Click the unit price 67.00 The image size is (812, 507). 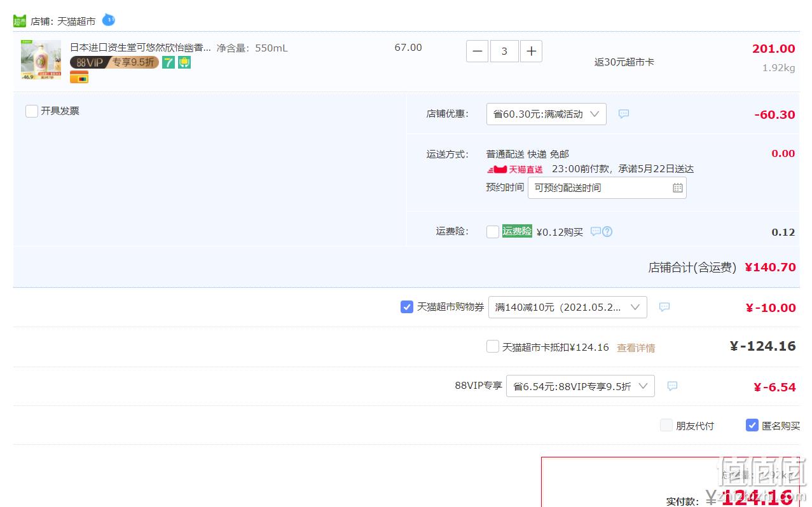tap(408, 48)
